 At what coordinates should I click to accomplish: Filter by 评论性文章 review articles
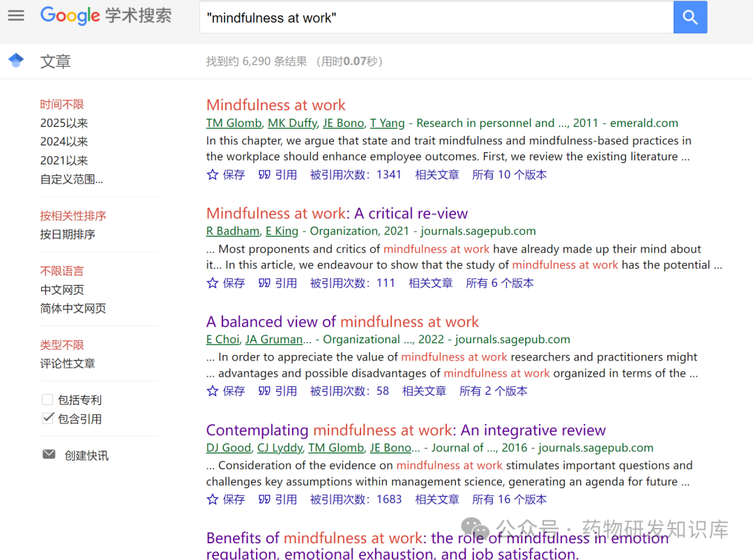point(68,363)
